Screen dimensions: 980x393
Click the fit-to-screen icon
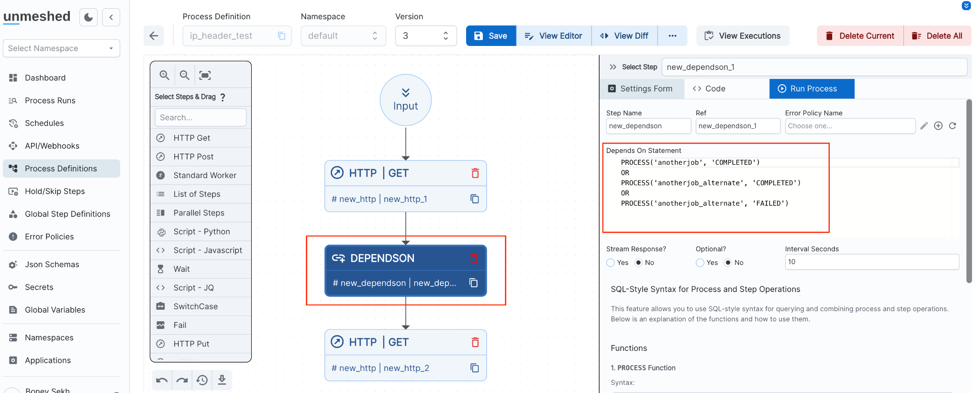pos(205,75)
